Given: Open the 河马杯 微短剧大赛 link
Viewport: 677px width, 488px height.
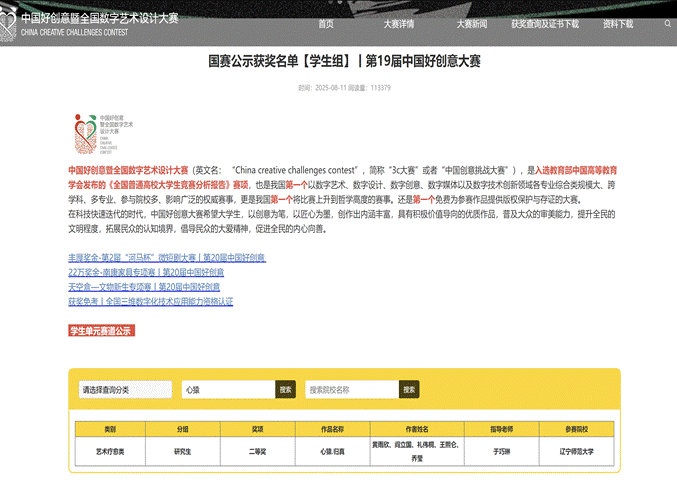Looking at the screenshot, I should tap(167, 258).
